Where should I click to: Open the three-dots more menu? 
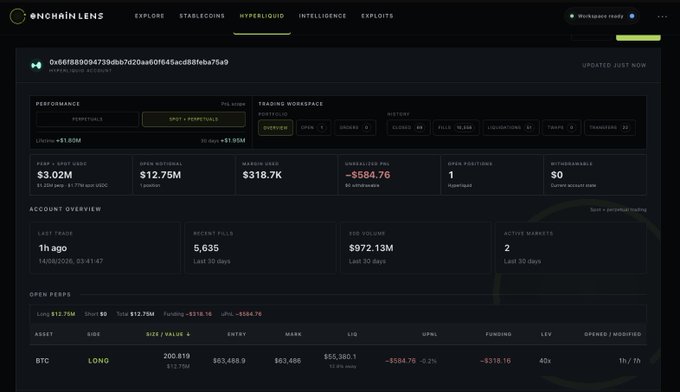coord(662,16)
